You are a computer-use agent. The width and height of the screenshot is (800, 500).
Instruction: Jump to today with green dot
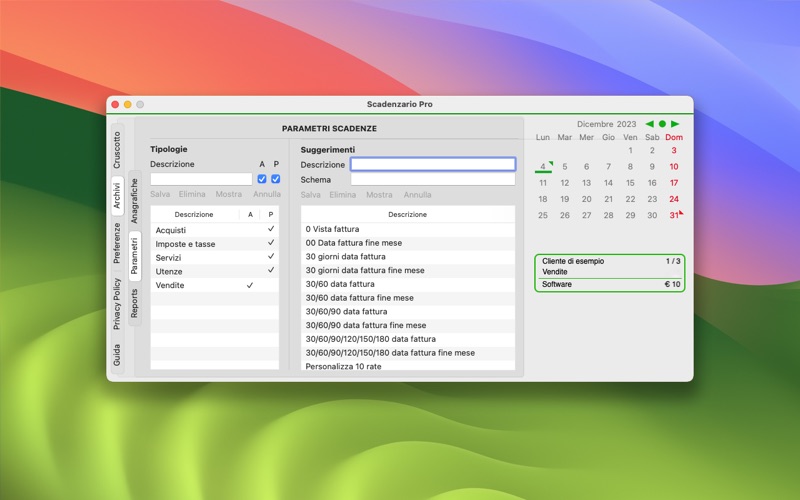coord(662,124)
